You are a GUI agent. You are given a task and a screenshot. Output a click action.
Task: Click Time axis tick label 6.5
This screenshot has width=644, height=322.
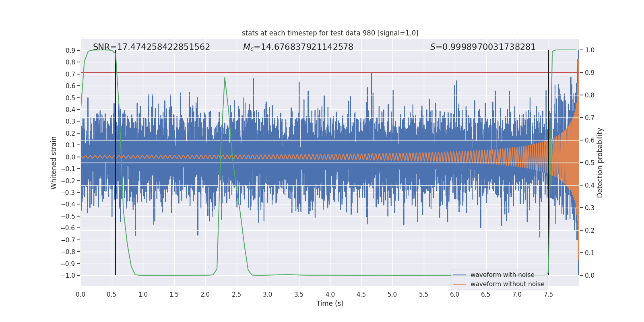(486, 294)
